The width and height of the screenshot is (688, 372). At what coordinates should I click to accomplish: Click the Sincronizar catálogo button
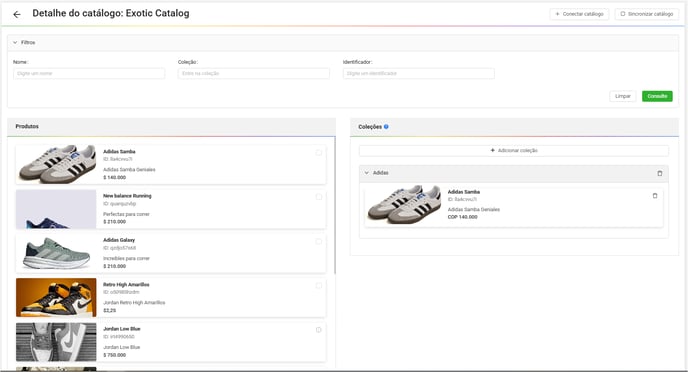(646, 14)
